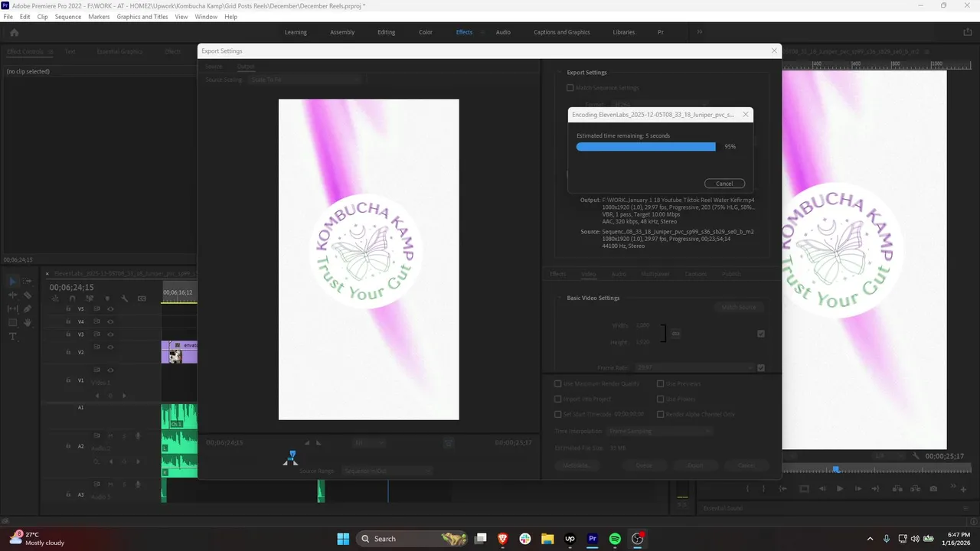The height and width of the screenshot is (551, 980).
Task: Open Frame Rate dropdown in Basic Video Settings
Action: click(694, 368)
